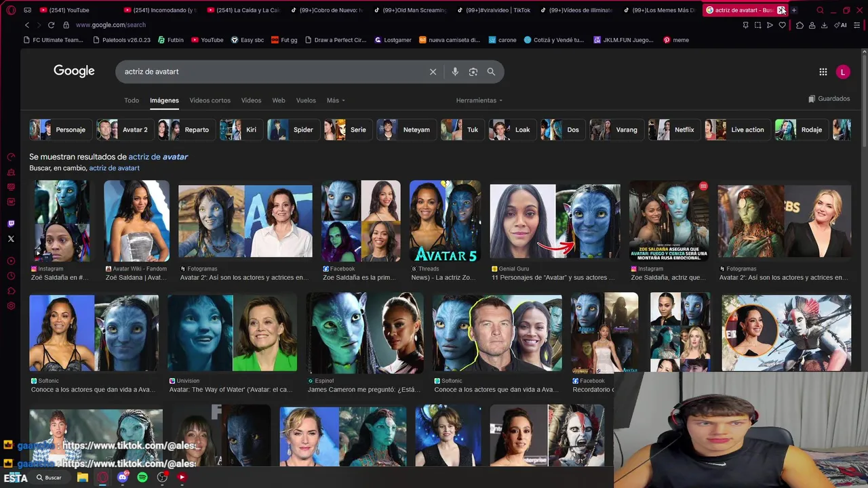The height and width of the screenshot is (488, 868).
Task: Open the Lostgamer bookmark
Action: click(393, 40)
